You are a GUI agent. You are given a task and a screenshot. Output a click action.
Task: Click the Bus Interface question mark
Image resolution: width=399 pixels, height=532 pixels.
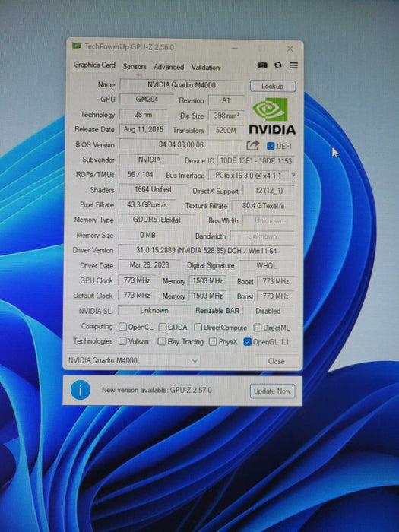[x=293, y=176]
